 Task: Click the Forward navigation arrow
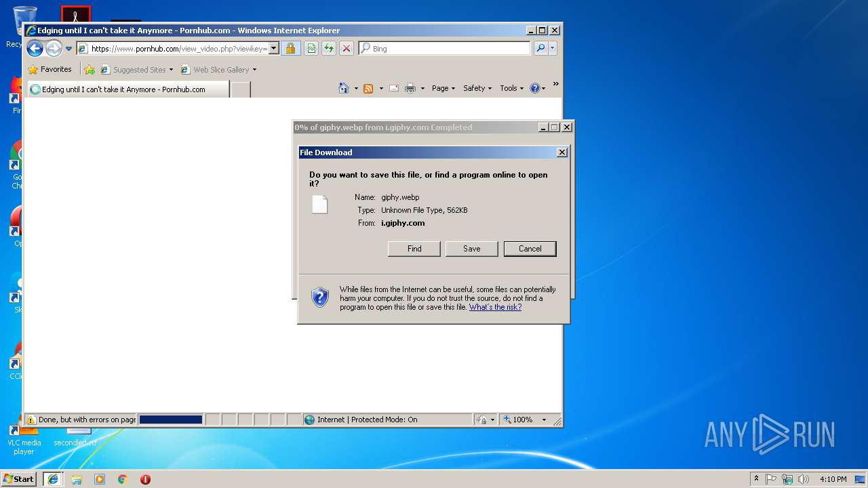point(54,48)
